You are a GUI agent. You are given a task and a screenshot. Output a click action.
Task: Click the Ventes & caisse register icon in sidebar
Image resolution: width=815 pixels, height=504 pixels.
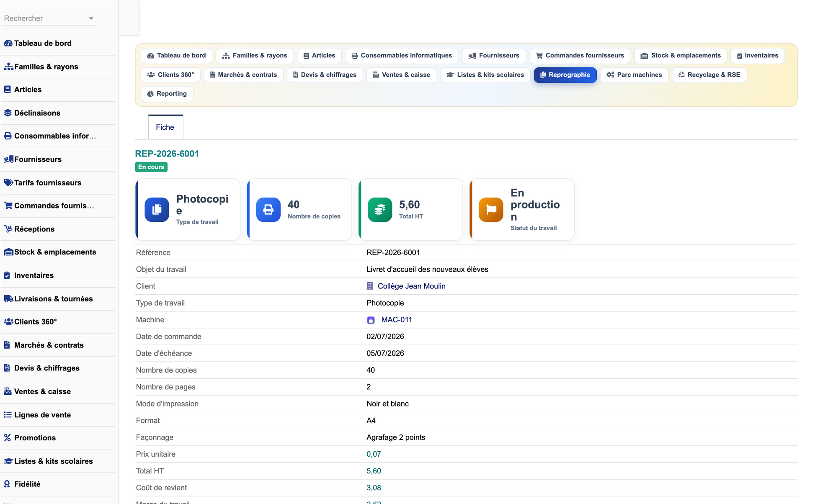pyautogui.click(x=8, y=391)
